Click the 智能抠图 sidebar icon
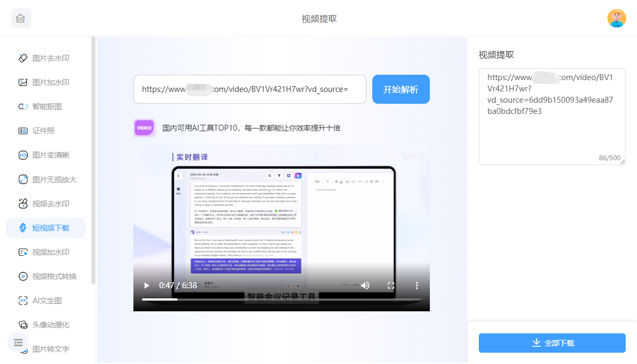 pyautogui.click(x=23, y=106)
